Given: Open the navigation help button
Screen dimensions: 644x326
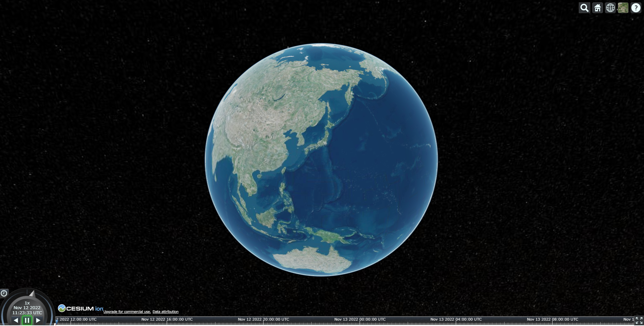Looking at the screenshot, I should click(636, 8).
